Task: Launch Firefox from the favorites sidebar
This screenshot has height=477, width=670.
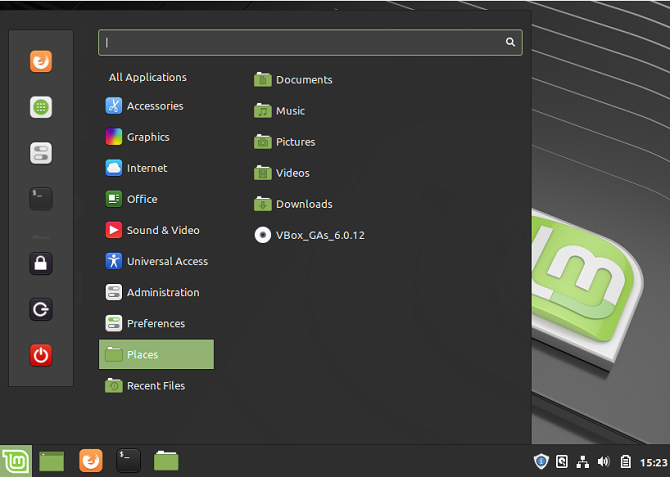Action: (41, 61)
